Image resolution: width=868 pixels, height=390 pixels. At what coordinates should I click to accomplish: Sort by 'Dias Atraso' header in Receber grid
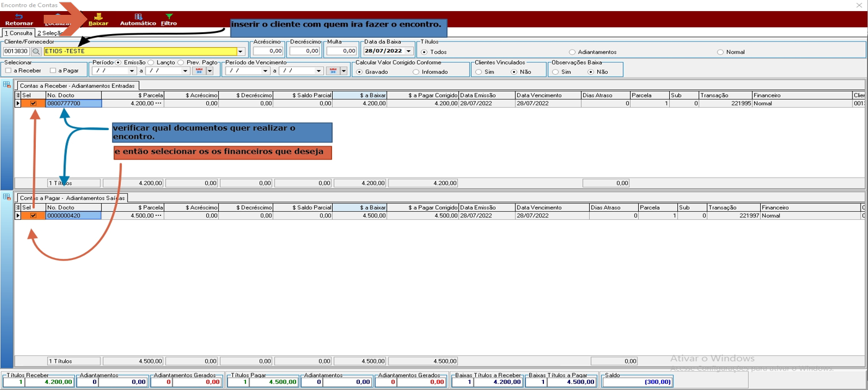605,95
